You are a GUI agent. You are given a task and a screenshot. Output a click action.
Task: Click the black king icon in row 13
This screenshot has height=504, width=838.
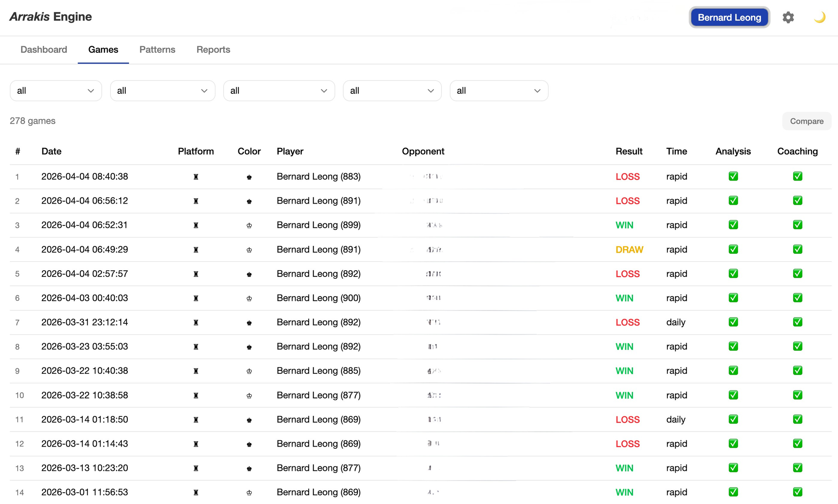click(249, 468)
